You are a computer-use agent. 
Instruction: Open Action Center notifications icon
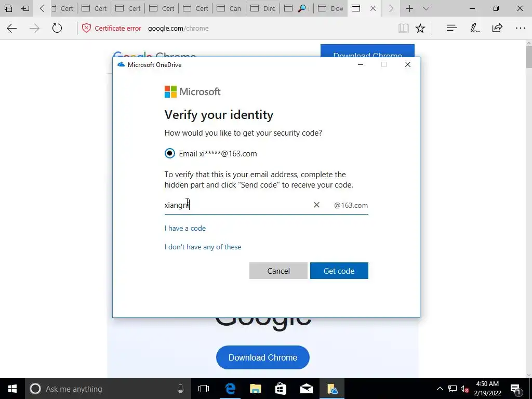tap(516, 389)
